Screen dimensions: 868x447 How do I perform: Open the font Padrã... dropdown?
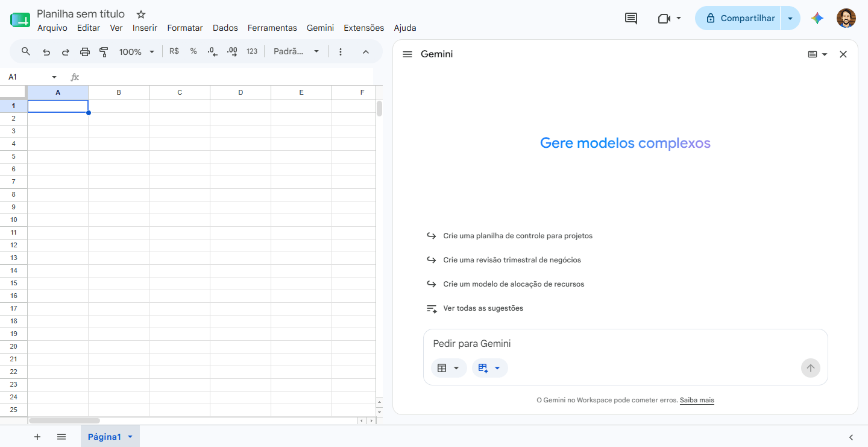[296, 52]
